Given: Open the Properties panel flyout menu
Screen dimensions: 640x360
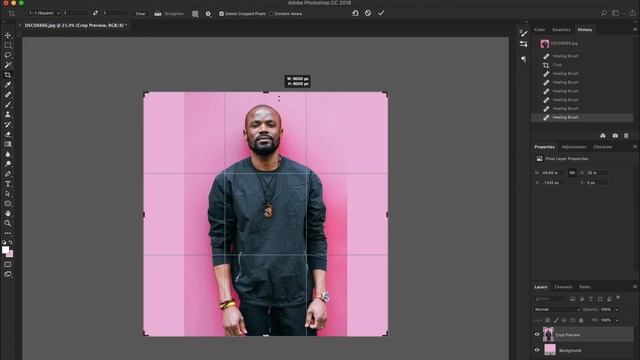Looking at the screenshot, I should pos(635,147).
